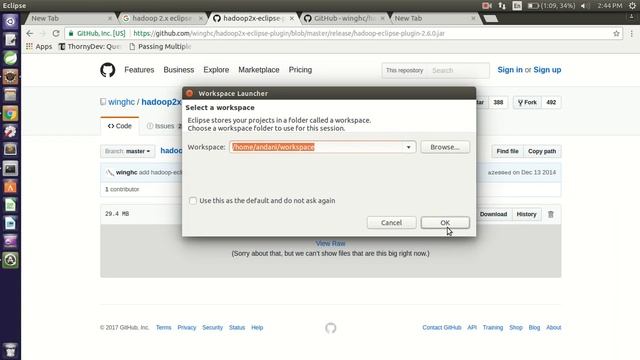640x360 pixels.
Task: Open the Explore link on GitHub
Action: [216, 70]
